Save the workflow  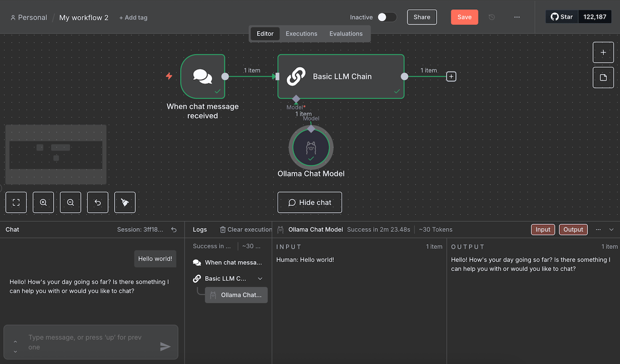point(464,17)
